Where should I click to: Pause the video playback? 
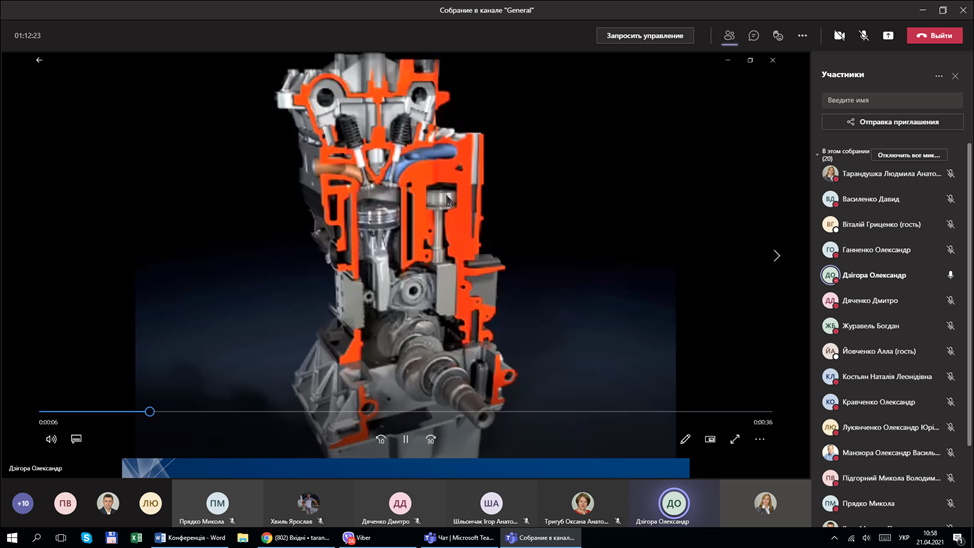click(406, 439)
